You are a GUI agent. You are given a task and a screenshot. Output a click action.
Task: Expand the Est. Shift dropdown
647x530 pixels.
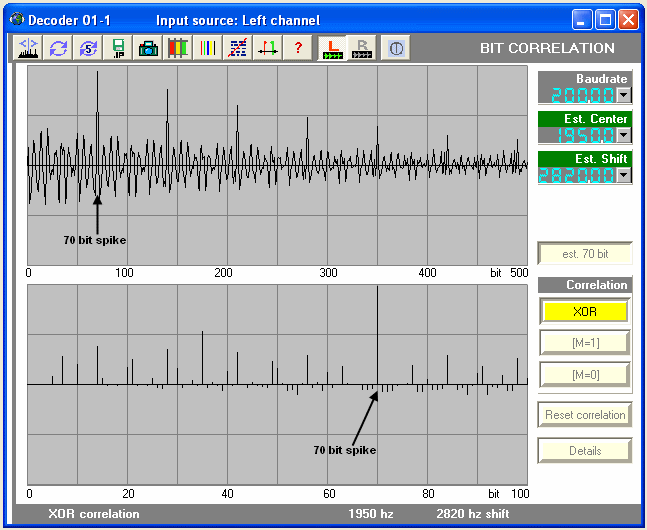(624, 175)
